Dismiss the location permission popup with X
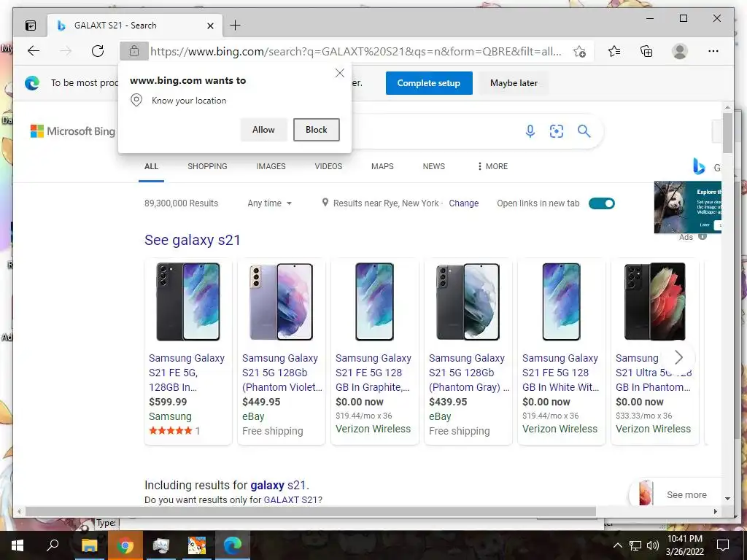 click(x=340, y=73)
